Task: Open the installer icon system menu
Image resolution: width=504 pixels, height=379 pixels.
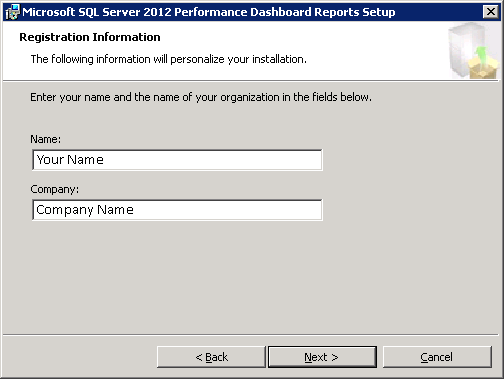Action: [12, 12]
